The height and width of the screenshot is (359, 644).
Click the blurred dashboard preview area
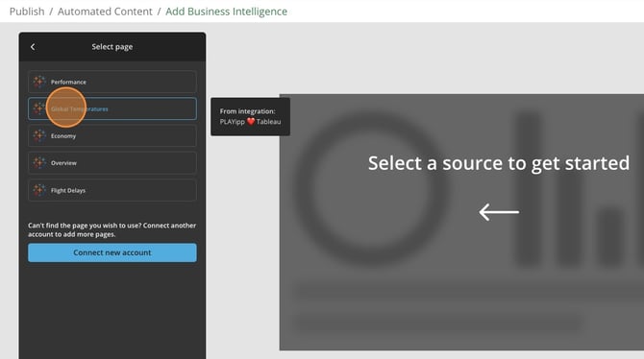pos(461,223)
